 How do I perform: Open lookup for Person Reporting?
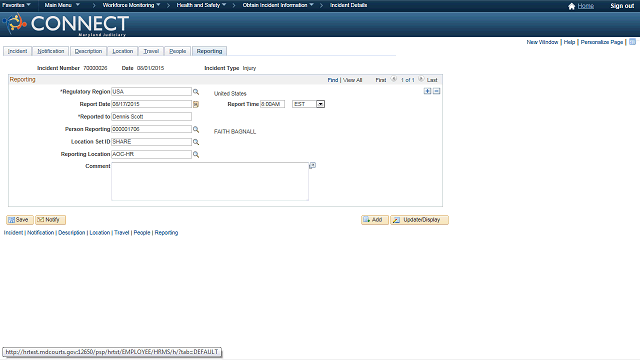196,129
